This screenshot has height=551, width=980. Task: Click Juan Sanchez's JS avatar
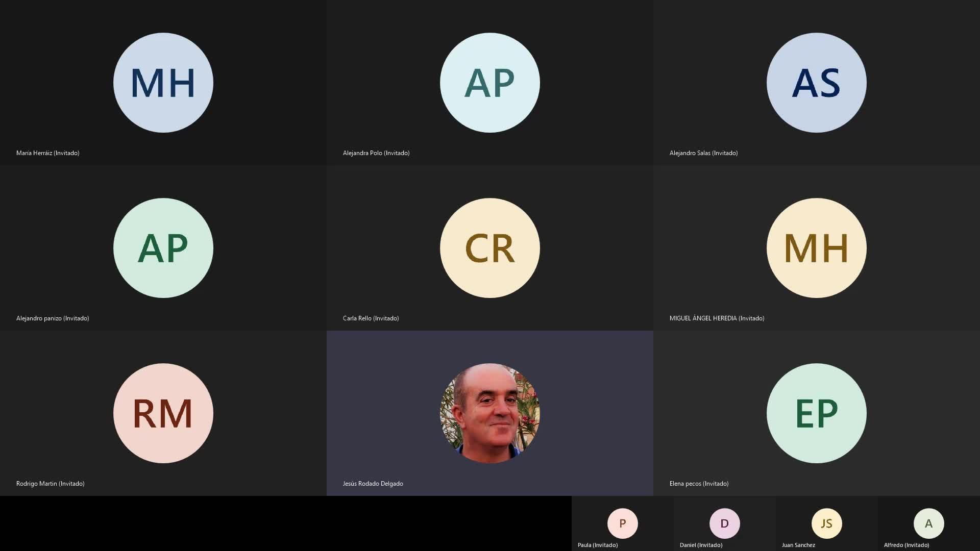(827, 523)
